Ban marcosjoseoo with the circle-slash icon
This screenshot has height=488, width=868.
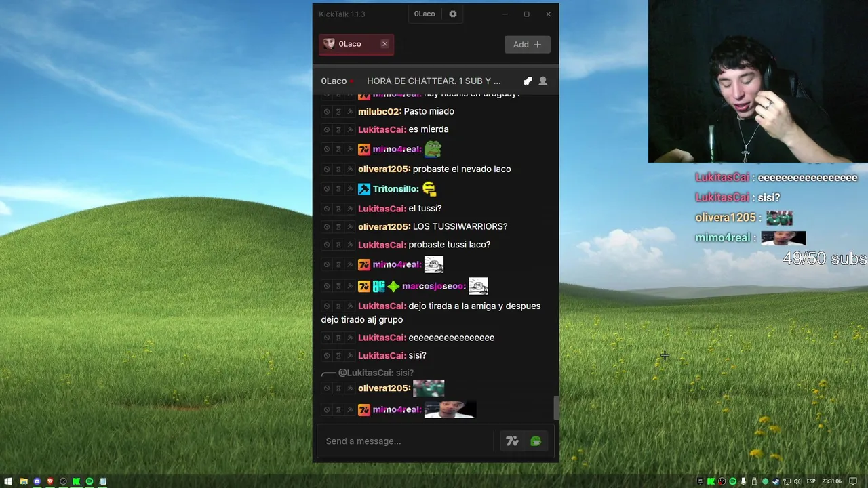[326, 287]
